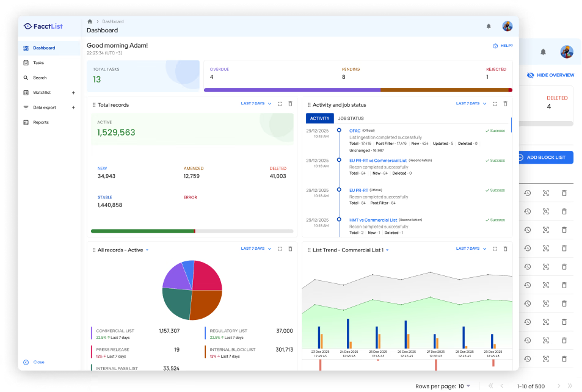582x392 pixels.
Task: Delete the Activity and job status widget
Action: (505, 104)
